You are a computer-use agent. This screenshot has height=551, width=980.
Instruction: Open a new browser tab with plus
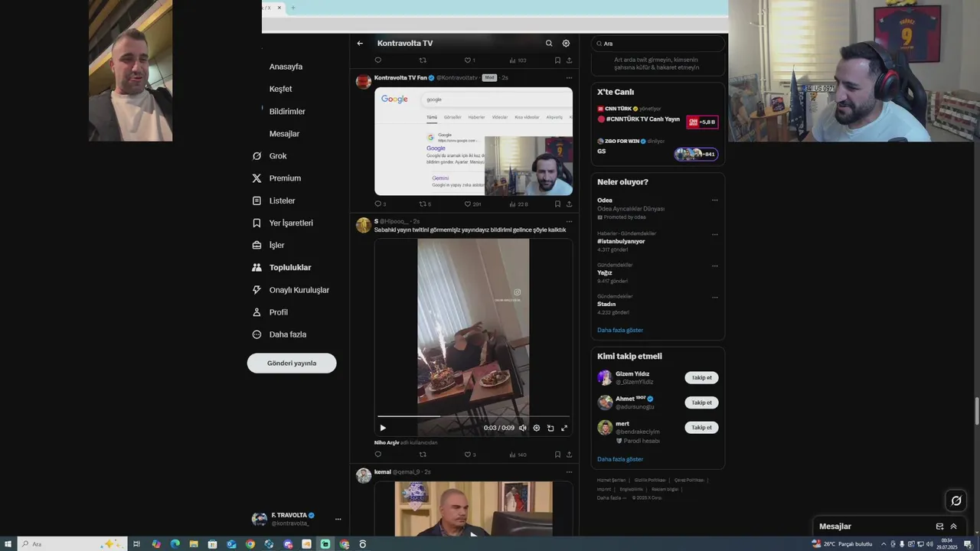[292, 8]
